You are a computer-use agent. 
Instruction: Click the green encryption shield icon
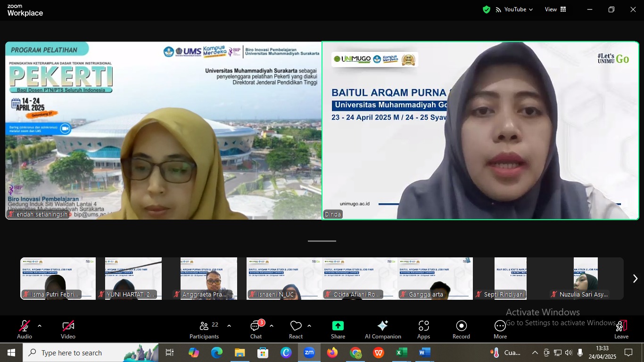click(487, 9)
